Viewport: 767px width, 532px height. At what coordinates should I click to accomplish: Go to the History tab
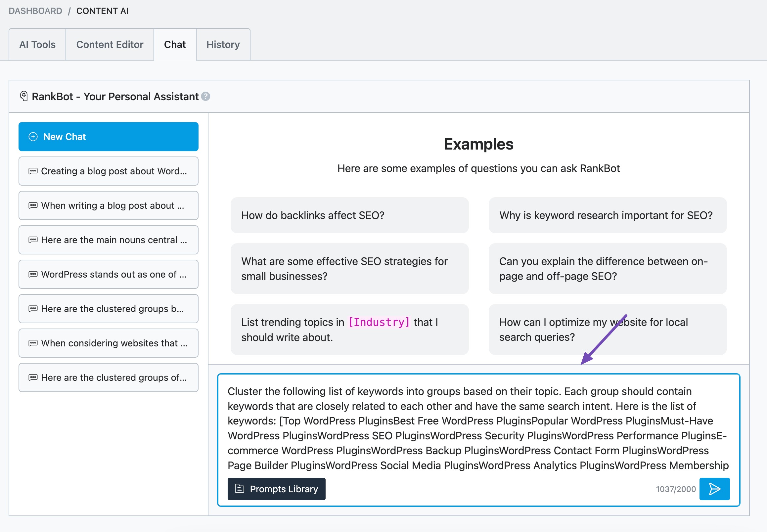(x=223, y=44)
